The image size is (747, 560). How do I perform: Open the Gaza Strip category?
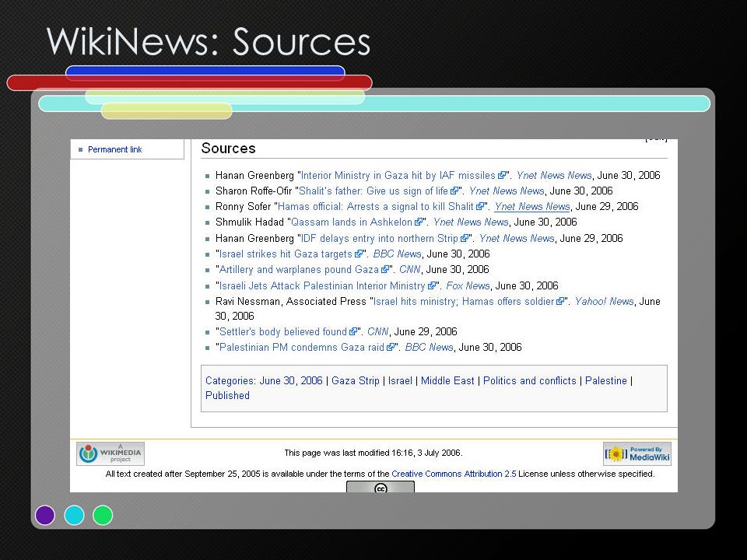pos(356,380)
